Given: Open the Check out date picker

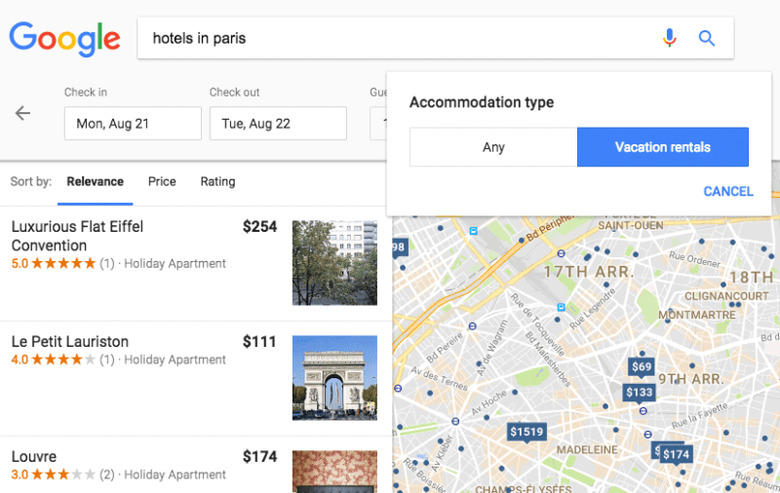Looking at the screenshot, I should click(x=278, y=124).
